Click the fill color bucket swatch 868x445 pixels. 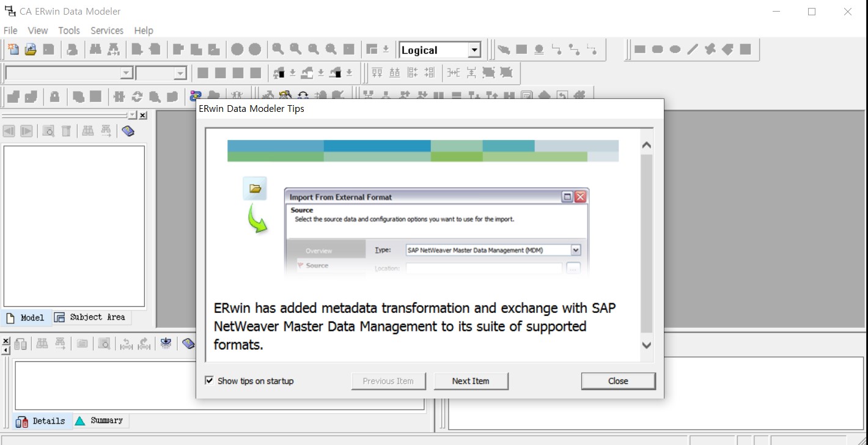[x=307, y=73]
